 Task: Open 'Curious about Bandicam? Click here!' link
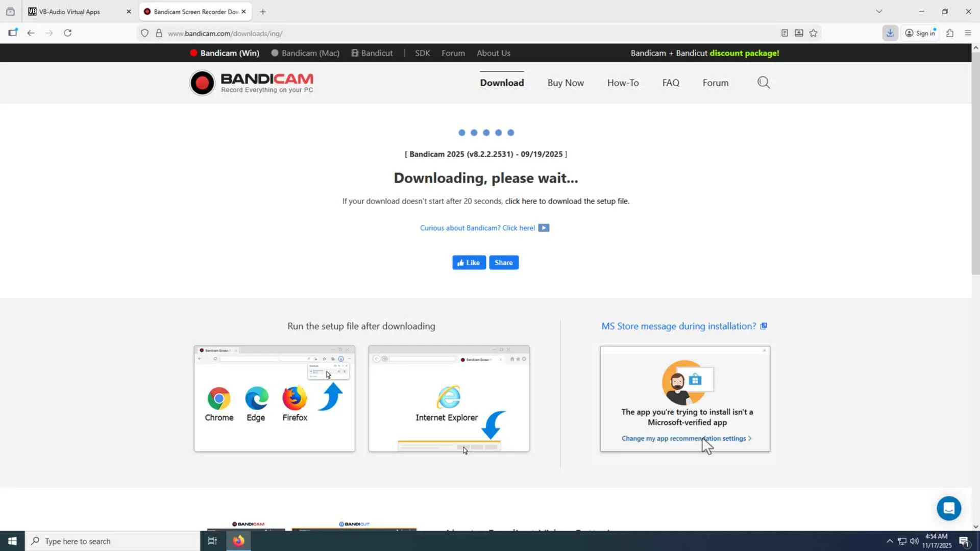tap(477, 228)
